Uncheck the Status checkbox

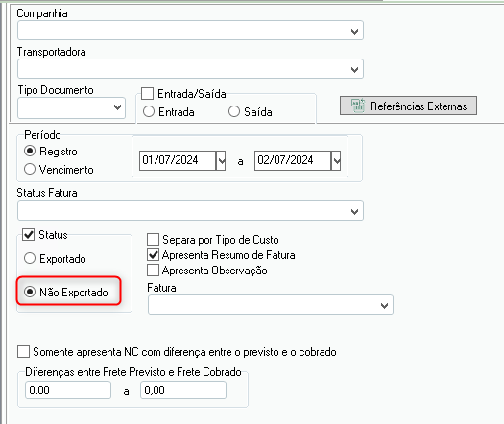click(x=28, y=235)
